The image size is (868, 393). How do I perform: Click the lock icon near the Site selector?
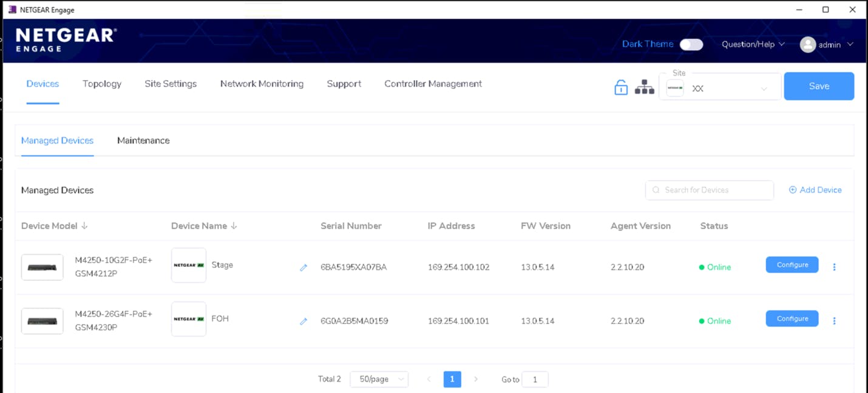click(x=620, y=87)
